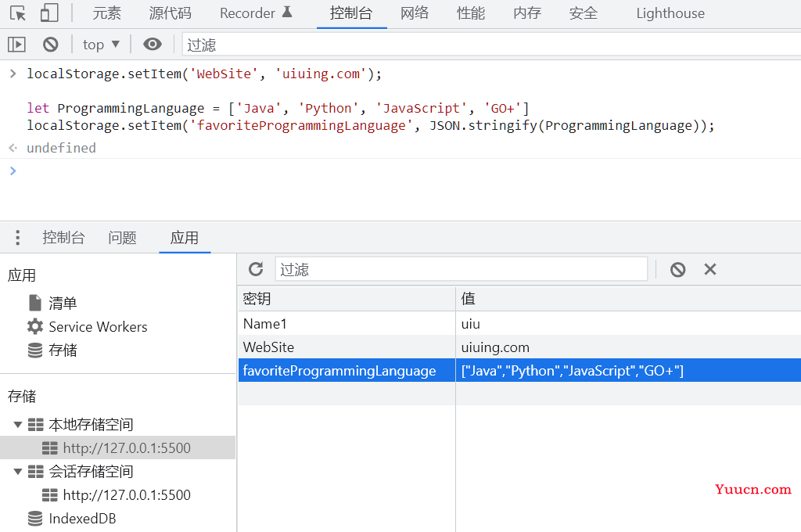Switch to the Recorder tab
Image resolution: width=801 pixels, height=532 pixels.
[256, 13]
